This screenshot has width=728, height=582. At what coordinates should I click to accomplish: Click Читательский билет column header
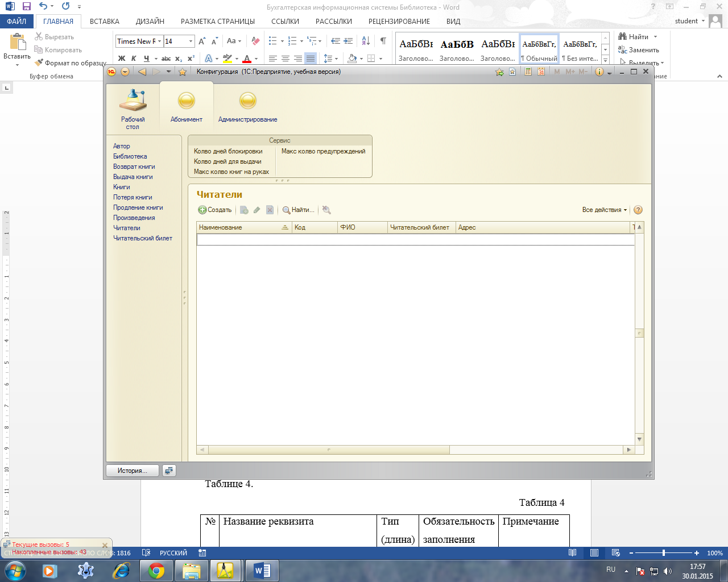pyautogui.click(x=421, y=227)
